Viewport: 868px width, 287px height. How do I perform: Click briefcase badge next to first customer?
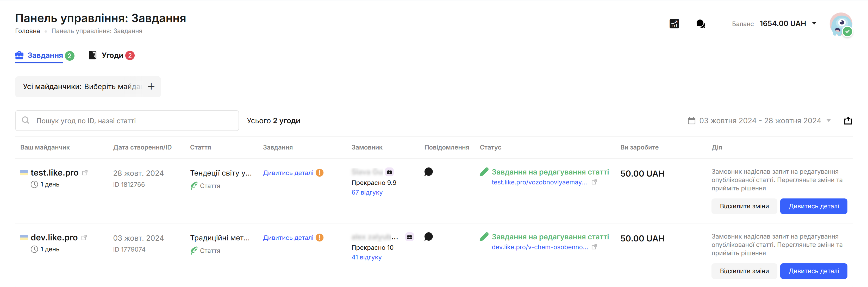(389, 172)
